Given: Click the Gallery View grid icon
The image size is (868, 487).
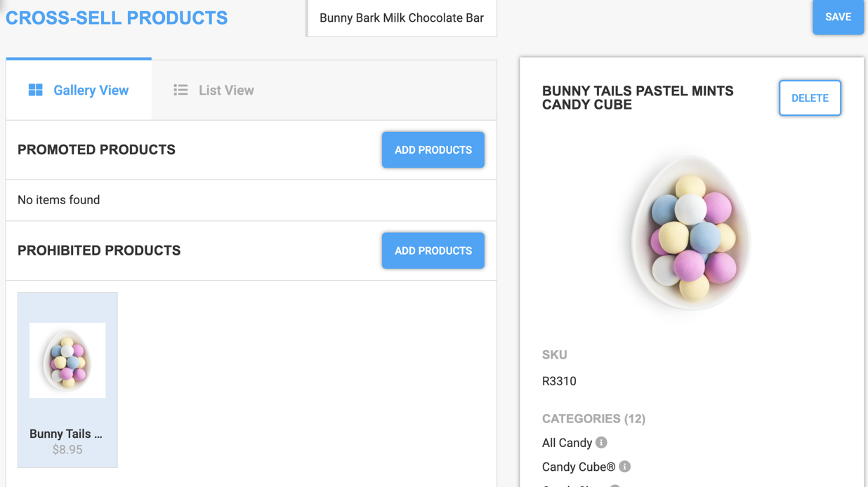Looking at the screenshot, I should tap(36, 90).
